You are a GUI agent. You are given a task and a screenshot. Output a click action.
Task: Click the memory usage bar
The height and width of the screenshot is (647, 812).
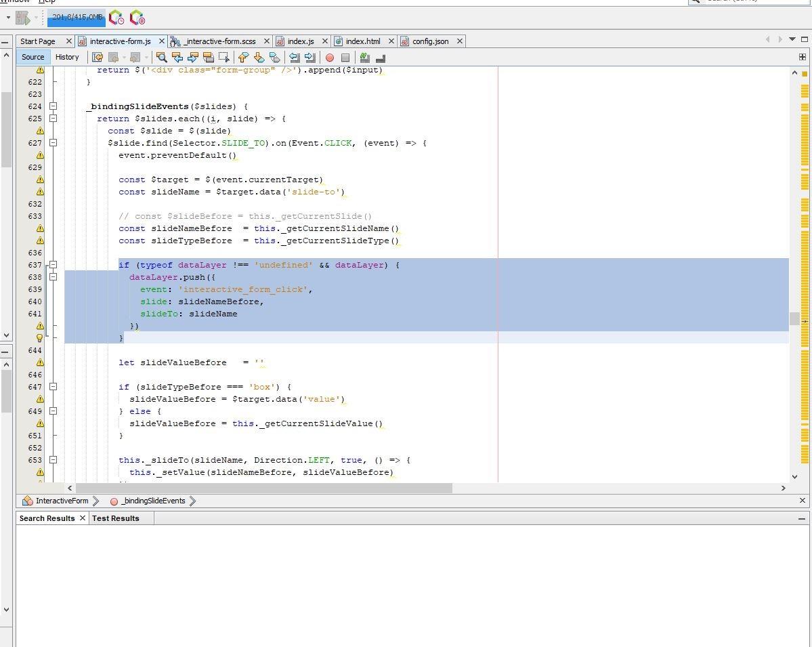77,17
